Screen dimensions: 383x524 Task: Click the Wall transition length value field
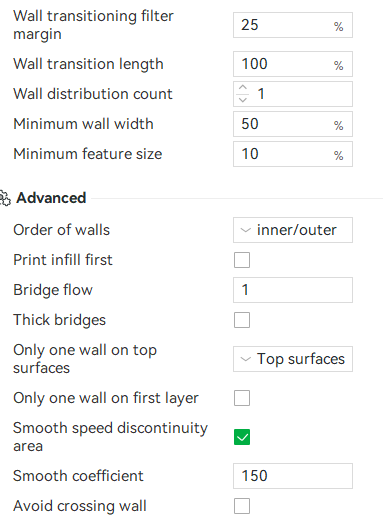(x=293, y=64)
